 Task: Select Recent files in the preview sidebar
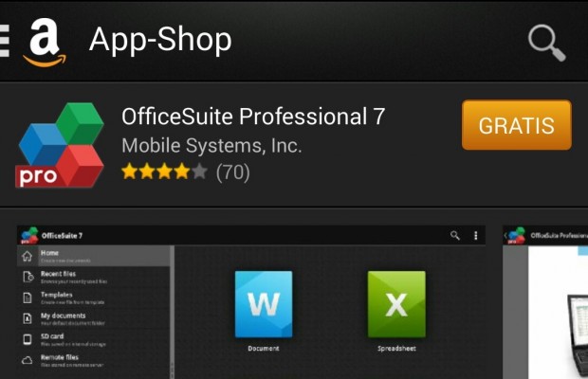93,277
